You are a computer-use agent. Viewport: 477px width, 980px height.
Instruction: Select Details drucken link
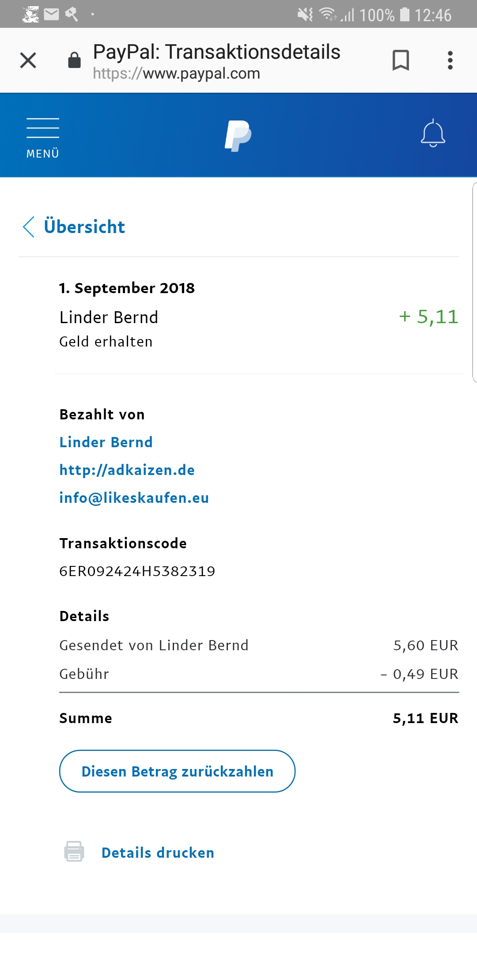pyautogui.click(x=158, y=852)
